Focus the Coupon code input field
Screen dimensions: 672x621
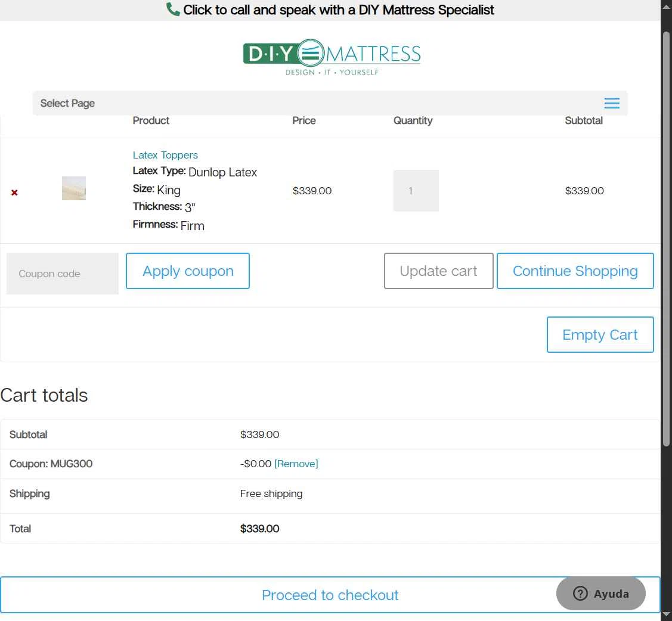click(x=63, y=273)
